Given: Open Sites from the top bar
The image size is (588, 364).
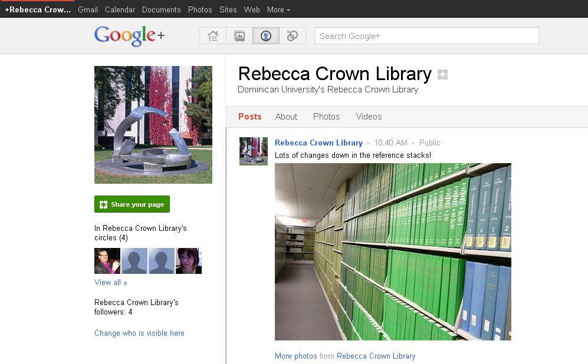Looking at the screenshot, I should pos(228,10).
